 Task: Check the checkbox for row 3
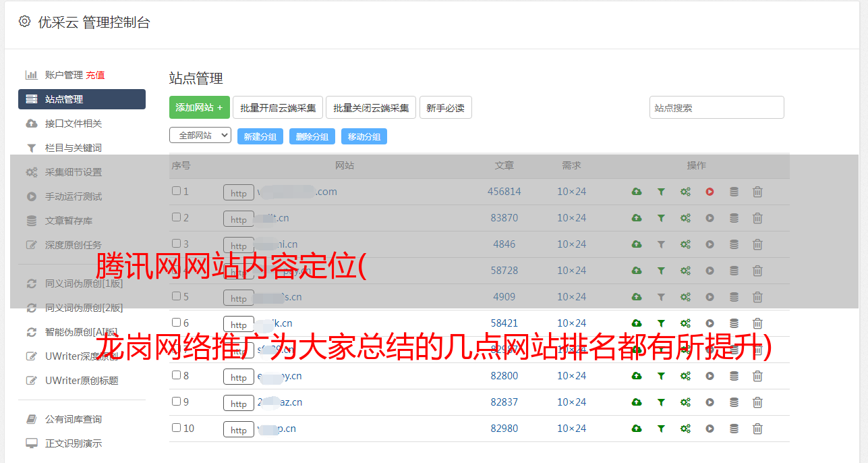click(176, 244)
